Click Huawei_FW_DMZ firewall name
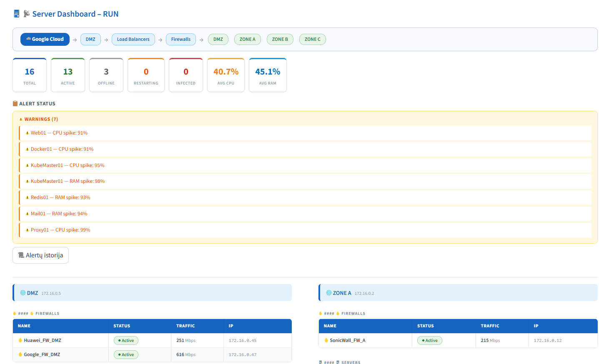This screenshot has width=599, height=364. point(43,340)
